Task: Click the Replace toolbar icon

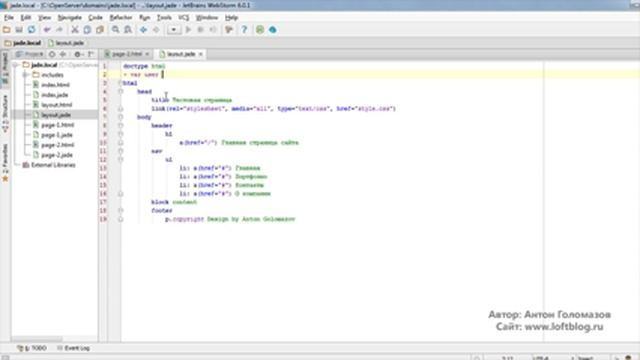Action: [x=128, y=30]
